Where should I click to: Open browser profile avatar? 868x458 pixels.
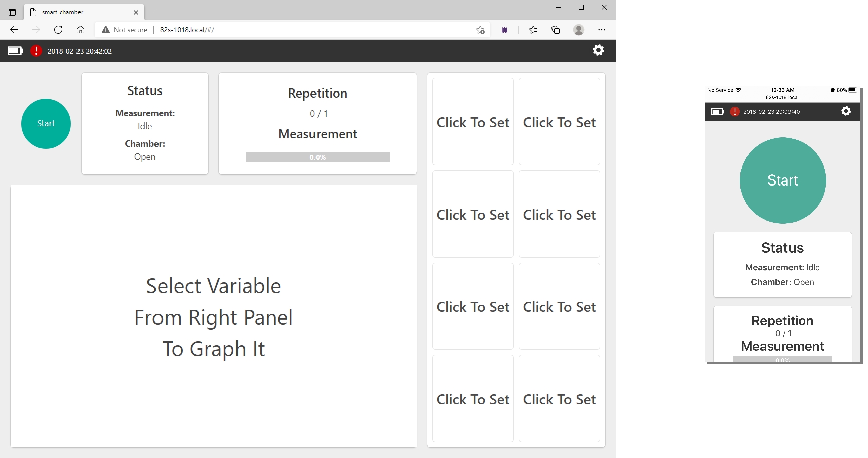[579, 30]
